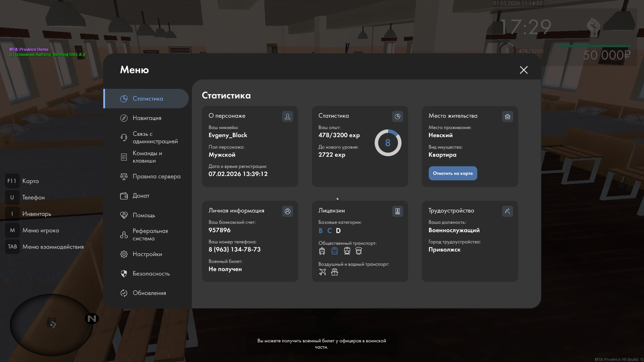Screen dimensions: 644x362
Task: Click the tools icon in Трудоустройство card
Action: click(507, 211)
